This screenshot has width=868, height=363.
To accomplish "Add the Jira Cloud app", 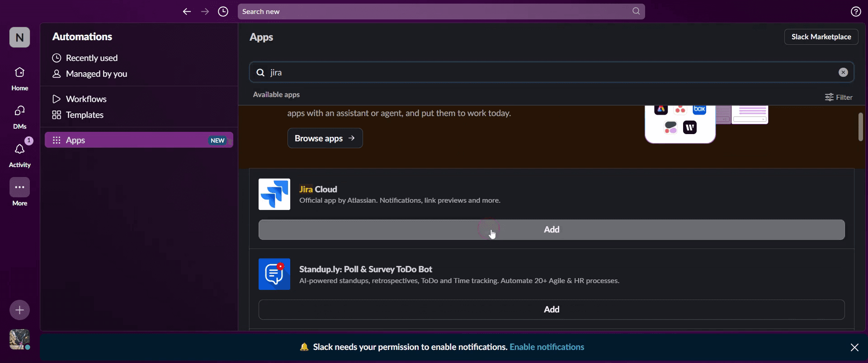I will [552, 230].
